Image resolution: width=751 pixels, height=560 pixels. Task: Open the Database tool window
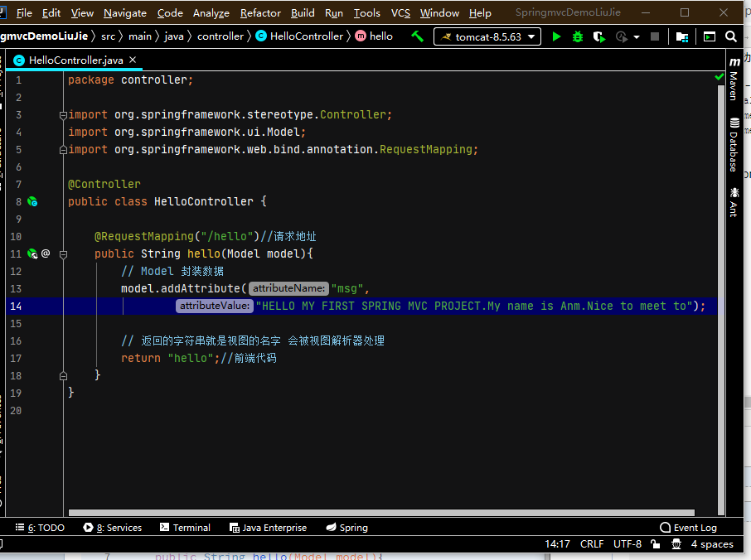(734, 144)
